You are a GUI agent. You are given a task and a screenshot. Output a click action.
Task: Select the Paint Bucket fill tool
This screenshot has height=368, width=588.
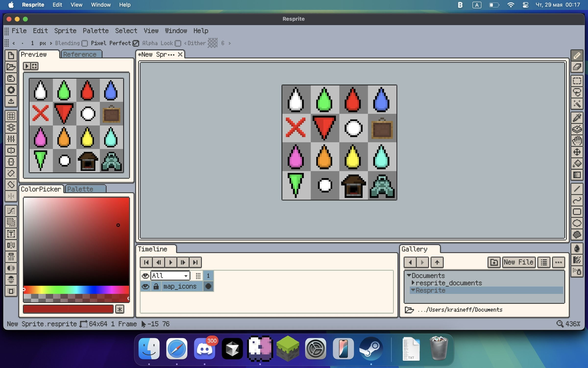(x=577, y=163)
